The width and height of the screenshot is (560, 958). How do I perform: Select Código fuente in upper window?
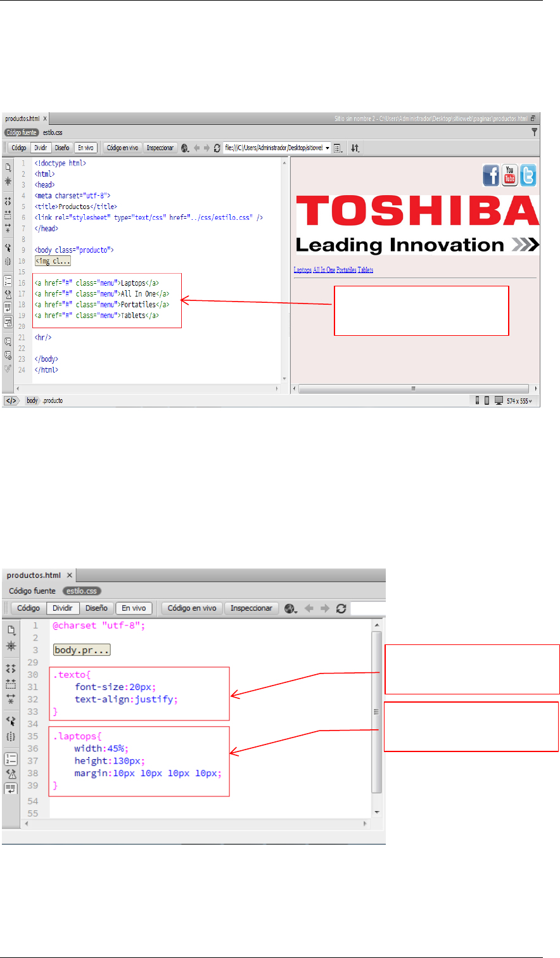pos(22,132)
